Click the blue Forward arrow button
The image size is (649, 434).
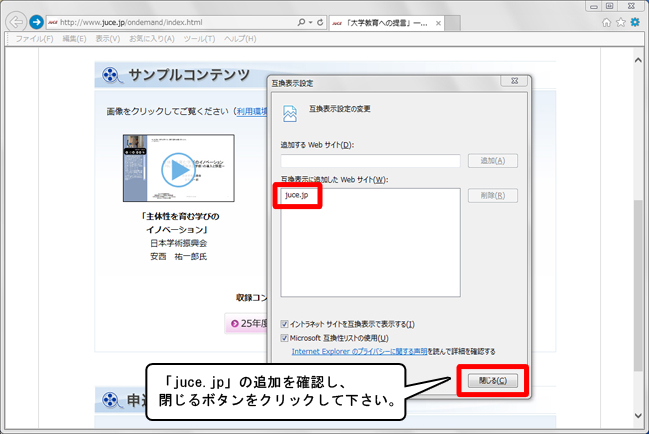pyautogui.click(x=36, y=22)
